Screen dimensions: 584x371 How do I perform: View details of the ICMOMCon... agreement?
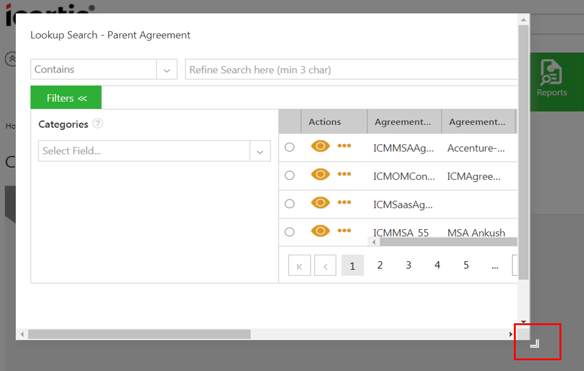[320, 175]
